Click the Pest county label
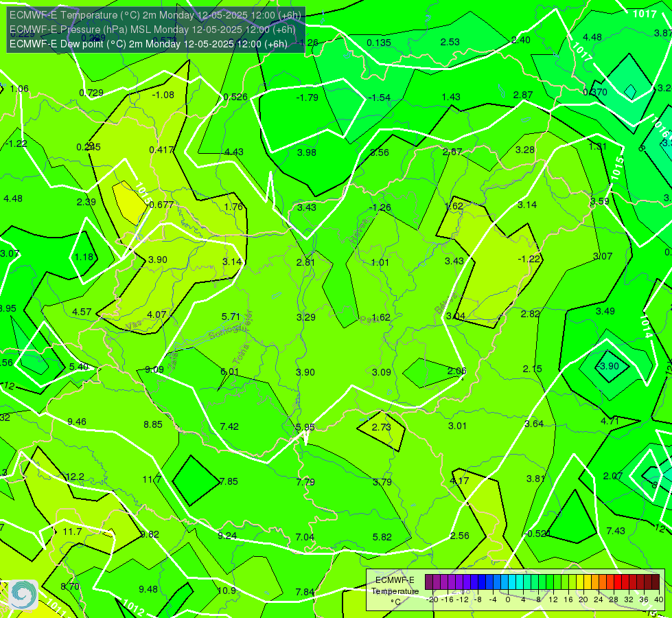This screenshot has width=672, height=618. (368, 319)
